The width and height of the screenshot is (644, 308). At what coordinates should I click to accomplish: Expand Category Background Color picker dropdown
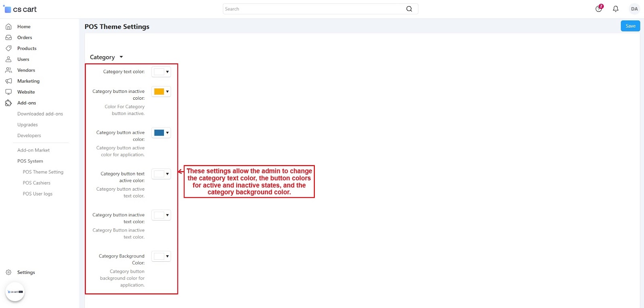[x=161, y=256]
